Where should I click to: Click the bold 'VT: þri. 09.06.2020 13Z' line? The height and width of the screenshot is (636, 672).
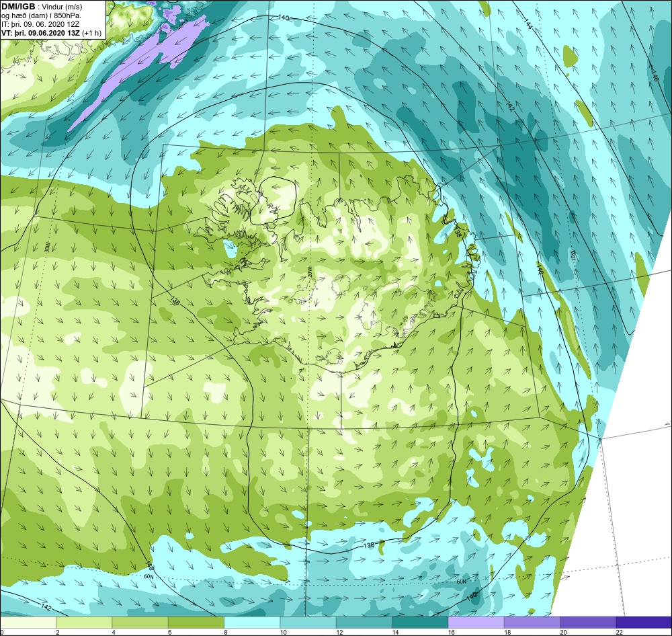coord(40,33)
